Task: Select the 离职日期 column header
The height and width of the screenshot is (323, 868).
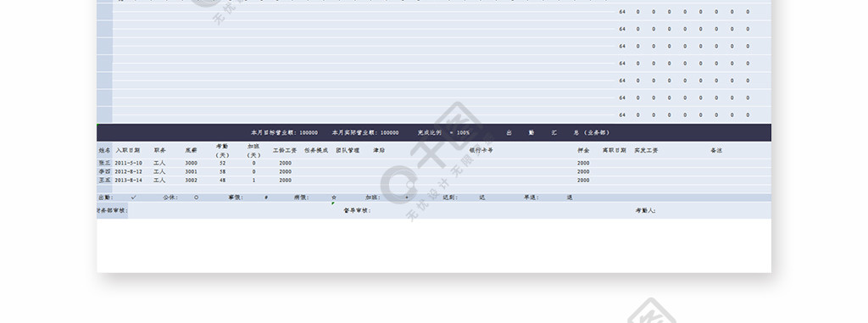Action: [615, 150]
